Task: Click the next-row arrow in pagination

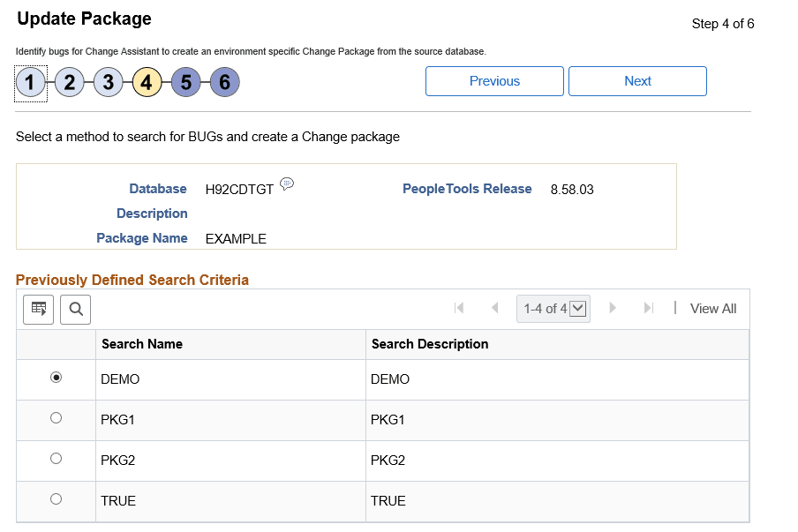Action: pos(613,308)
